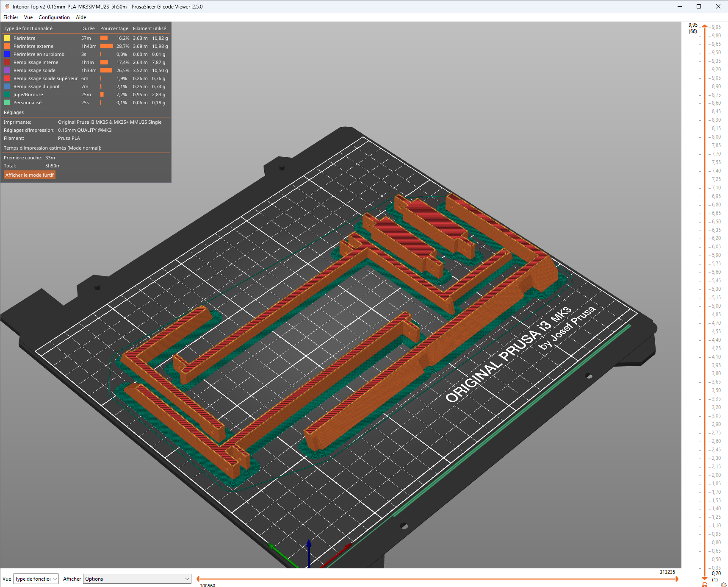Click the padlock icon below the layer slider
Screen dimensions: 728x587
pyautogui.click(x=705, y=584)
